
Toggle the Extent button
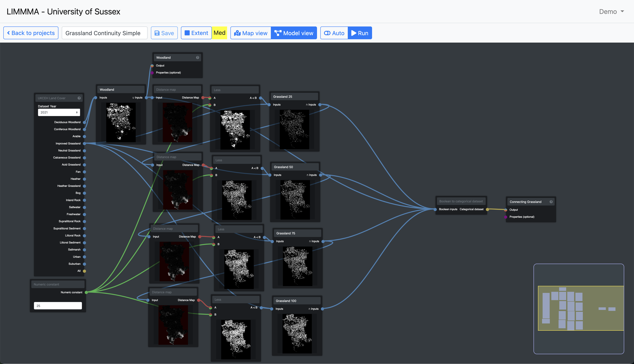click(x=196, y=33)
